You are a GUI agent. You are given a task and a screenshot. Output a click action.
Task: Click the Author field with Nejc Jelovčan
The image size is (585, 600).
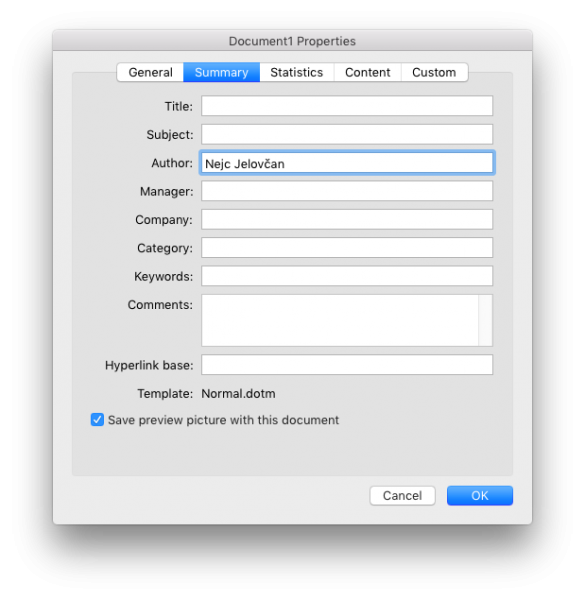click(x=347, y=163)
